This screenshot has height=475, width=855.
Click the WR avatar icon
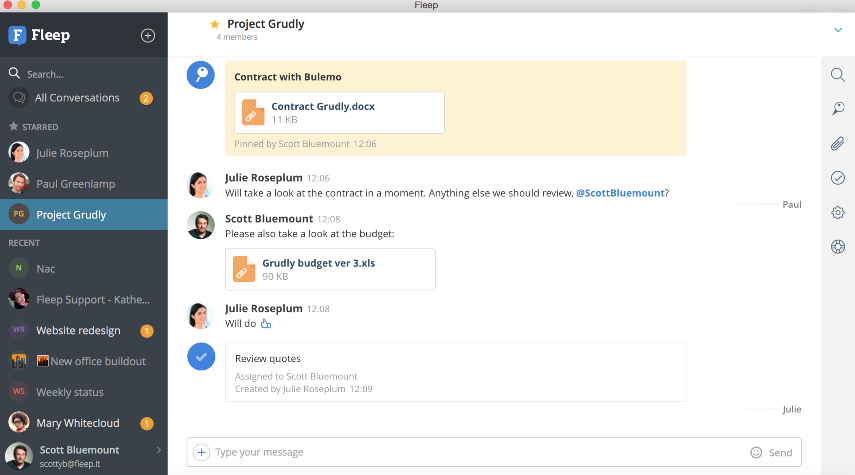point(19,329)
